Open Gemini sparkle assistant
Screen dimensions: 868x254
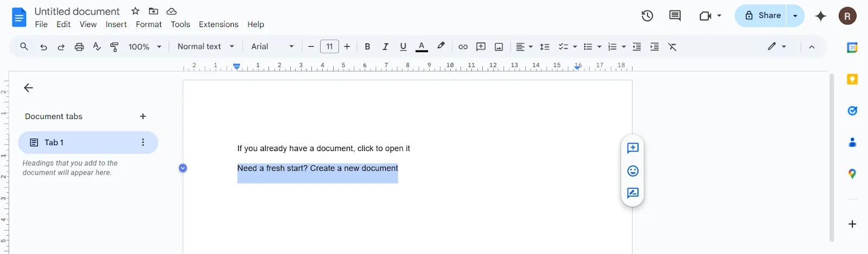821,16
